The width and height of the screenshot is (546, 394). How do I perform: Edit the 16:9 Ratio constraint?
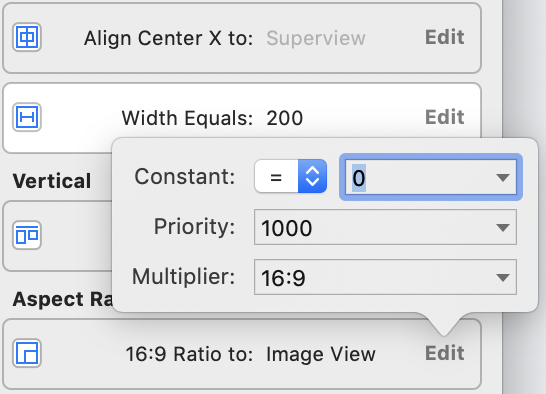pos(445,353)
